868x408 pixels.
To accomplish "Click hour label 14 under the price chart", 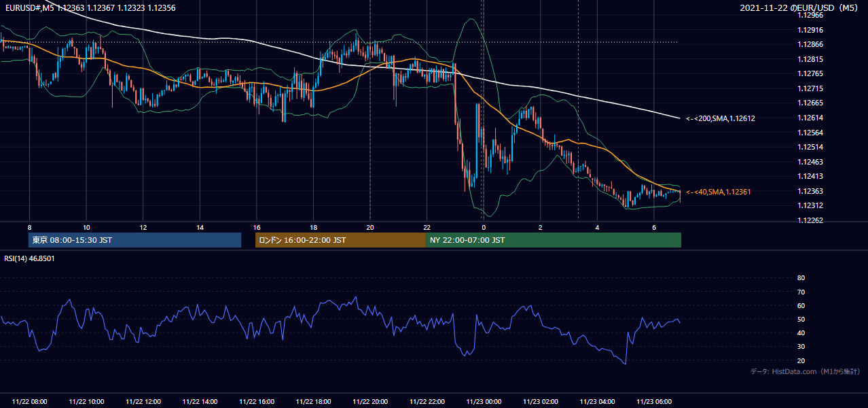I will pyautogui.click(x=200, y=227).
